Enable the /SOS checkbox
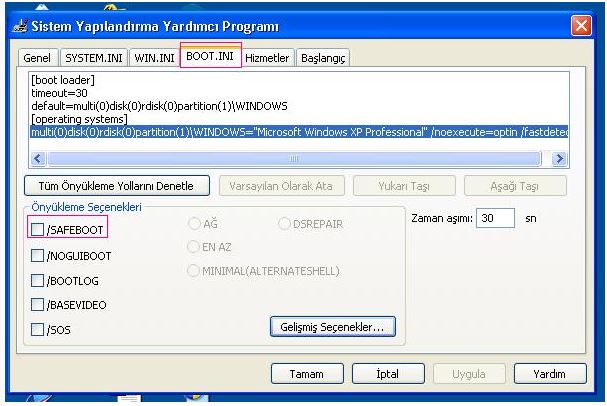607x406 pixels. tap(37, 329)
